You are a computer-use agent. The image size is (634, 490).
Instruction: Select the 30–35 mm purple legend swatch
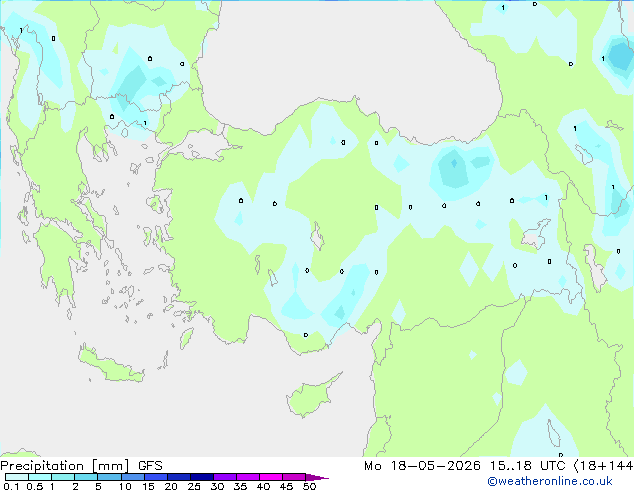pos(225,477)
